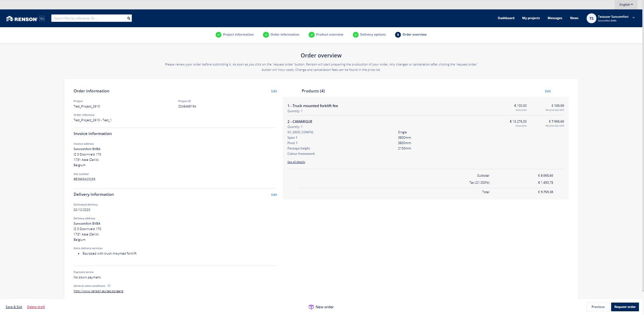Click the TS user avatar

[x=591, y=18]
